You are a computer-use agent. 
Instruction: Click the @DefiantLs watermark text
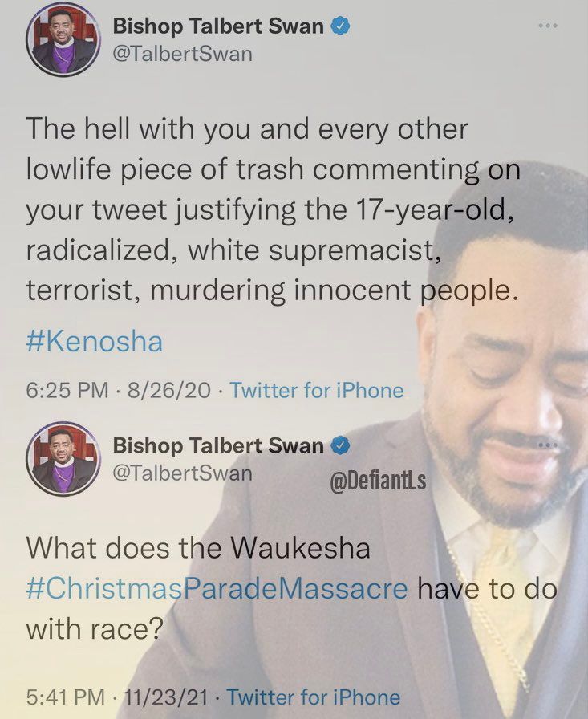click(x=378, y=481)
